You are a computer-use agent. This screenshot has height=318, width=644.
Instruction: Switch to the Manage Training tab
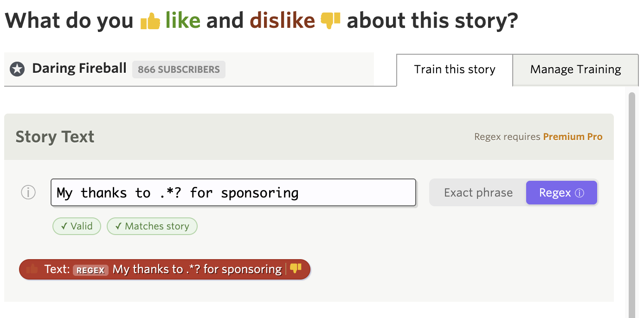575,69
